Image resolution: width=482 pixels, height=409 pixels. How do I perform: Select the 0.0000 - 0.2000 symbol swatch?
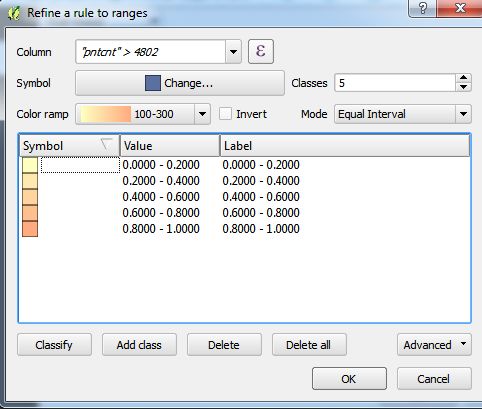30,165
